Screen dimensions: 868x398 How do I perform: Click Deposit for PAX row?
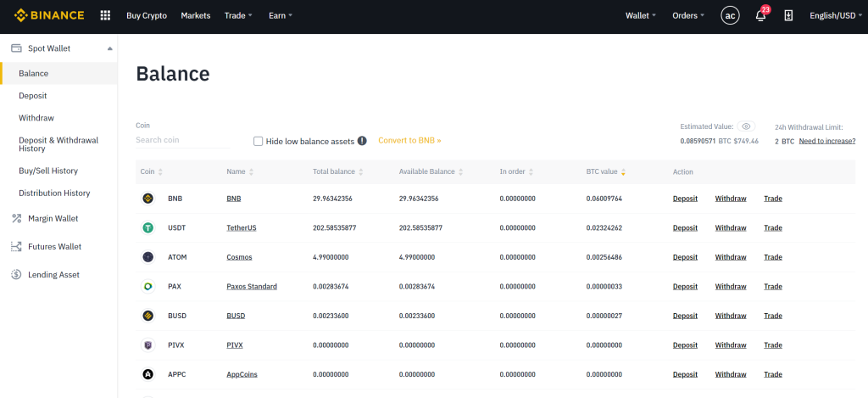tap(685, 287)
